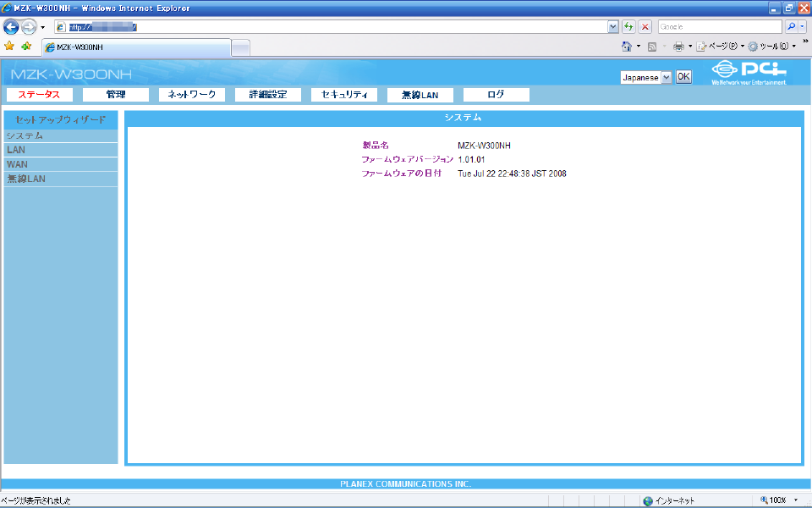Screen dimensions: 812x508
Task: Click the address bar URL field
Action: pyautogui.click(x=332, y=27)
